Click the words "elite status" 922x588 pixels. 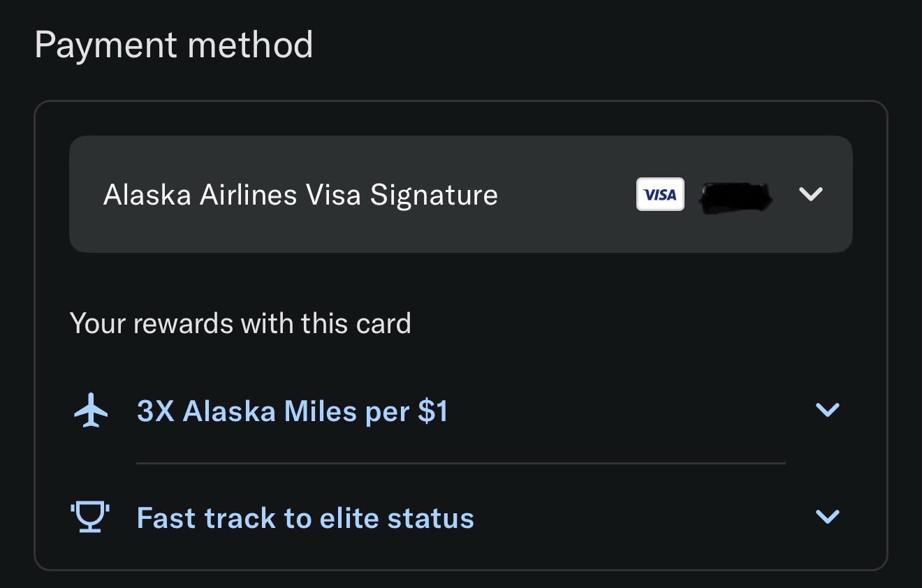pyautogui.click(x=397, y=518)
